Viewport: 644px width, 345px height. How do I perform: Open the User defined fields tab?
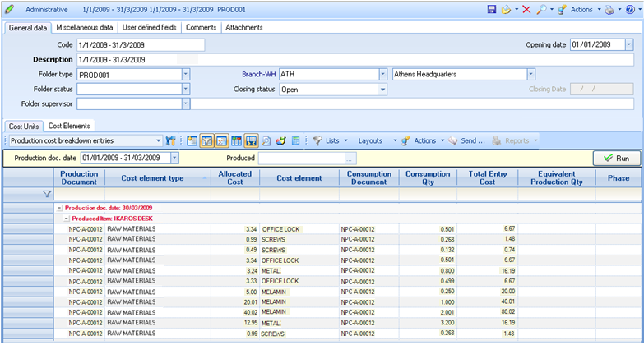(149, 27)
